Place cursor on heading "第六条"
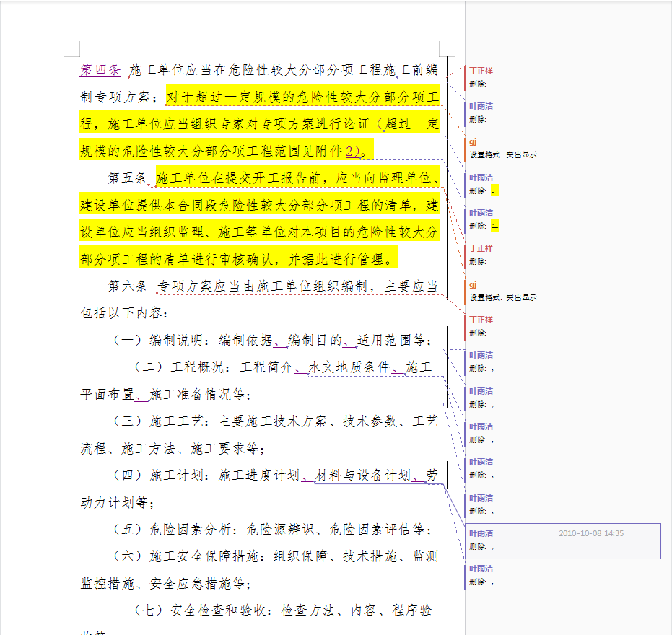The width and height of the screenshot is (672, 635). point(128,286)
